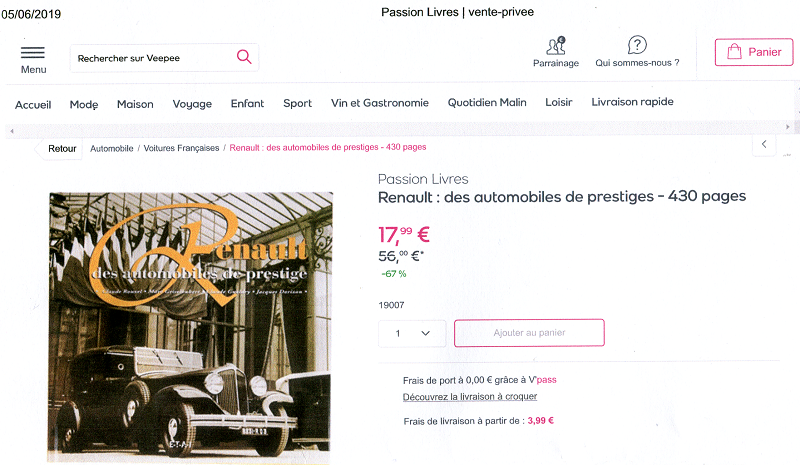Click the Ajouter au panier button
This screenshot has height=465, width=800.
pos(529,333)
